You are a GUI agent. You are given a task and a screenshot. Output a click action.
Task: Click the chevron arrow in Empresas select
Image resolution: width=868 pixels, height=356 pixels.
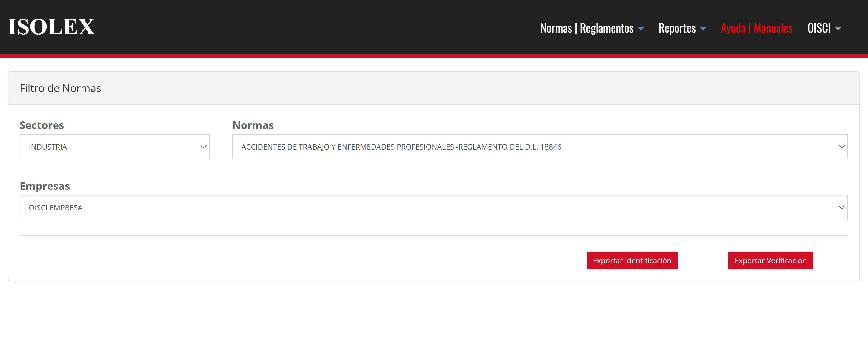841,208
